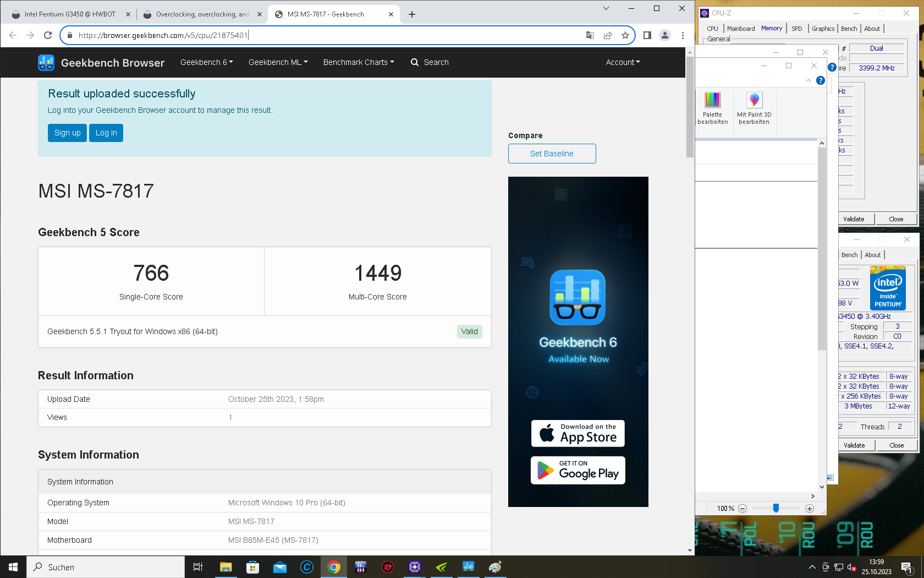Click the Set Baseline button

[552, 154]
